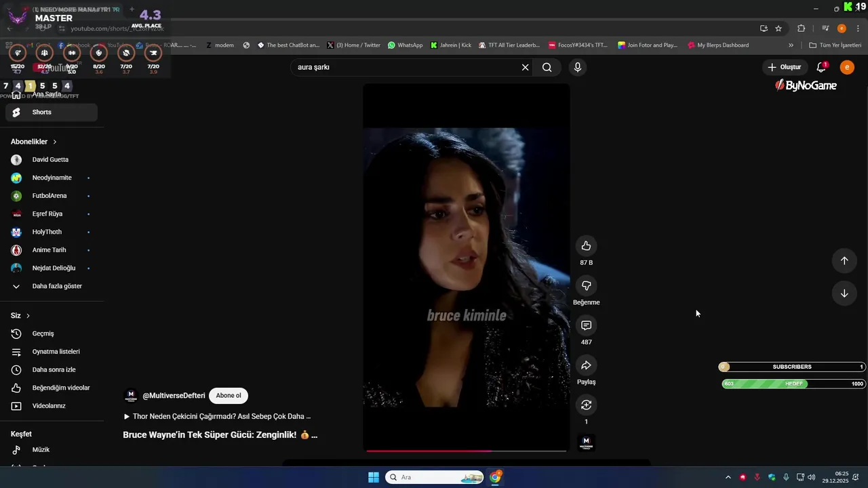Image resolution: width=868 pixels, height=488 pixels.
Task: Open Neodyinamite subscription
Action: coord(52,178)
